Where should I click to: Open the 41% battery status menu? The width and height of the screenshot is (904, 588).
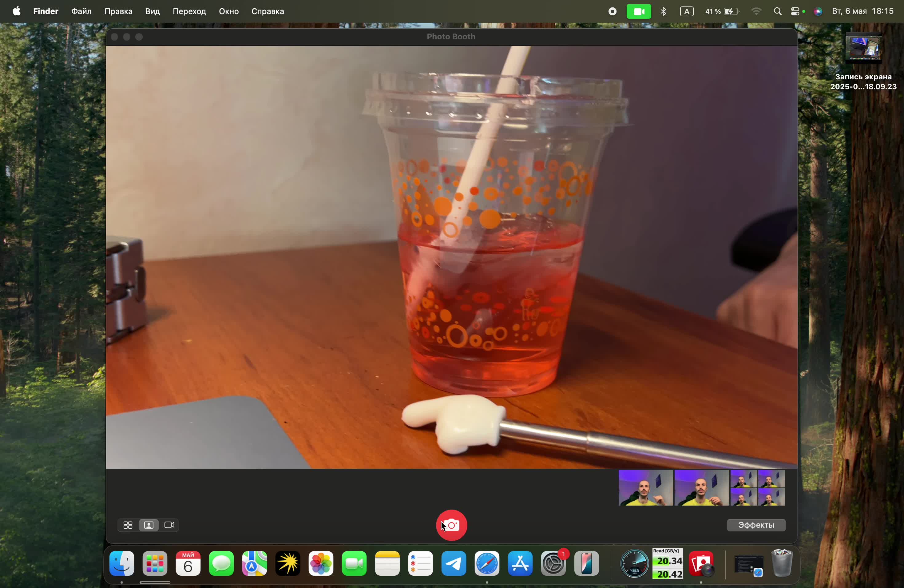[722, 11]
